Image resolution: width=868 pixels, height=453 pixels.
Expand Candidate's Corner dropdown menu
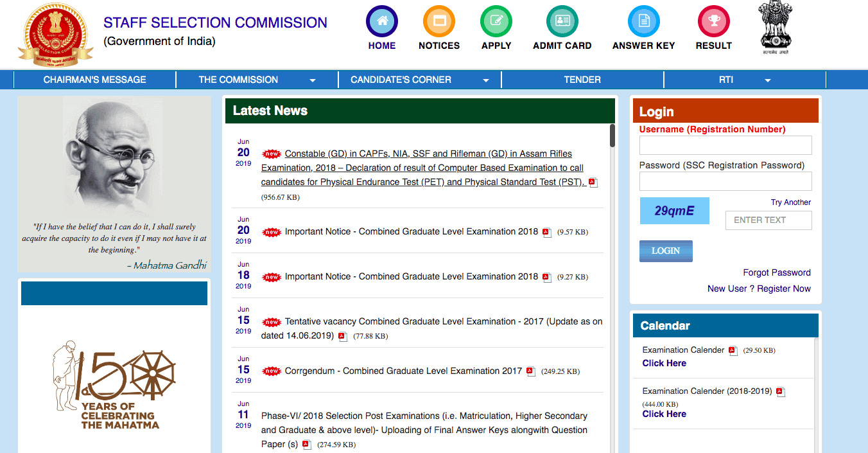486,80
